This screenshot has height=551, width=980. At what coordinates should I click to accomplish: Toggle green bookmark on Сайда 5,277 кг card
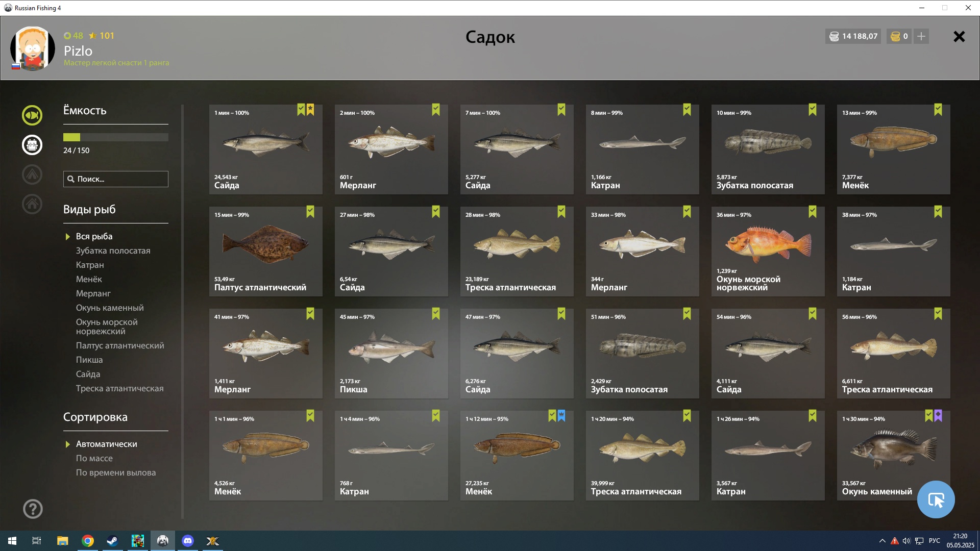point(561,110)
